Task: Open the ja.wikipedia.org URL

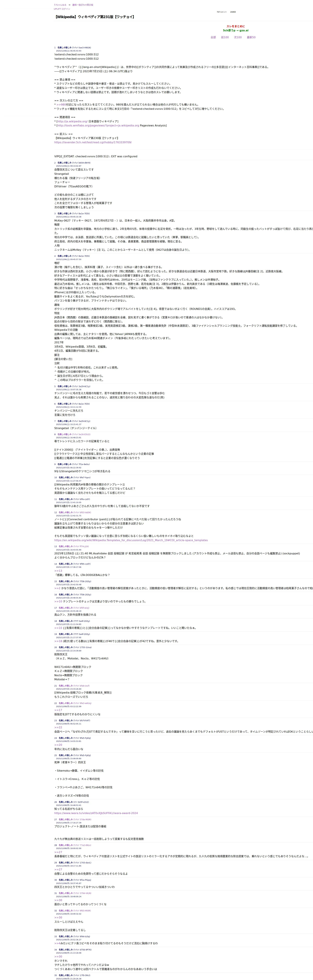Action: [x=72, y=121]
